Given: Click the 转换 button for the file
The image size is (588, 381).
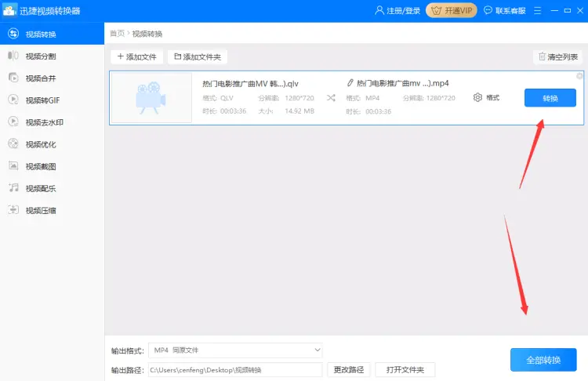Looking at the screenshot, I should (550, 98).
